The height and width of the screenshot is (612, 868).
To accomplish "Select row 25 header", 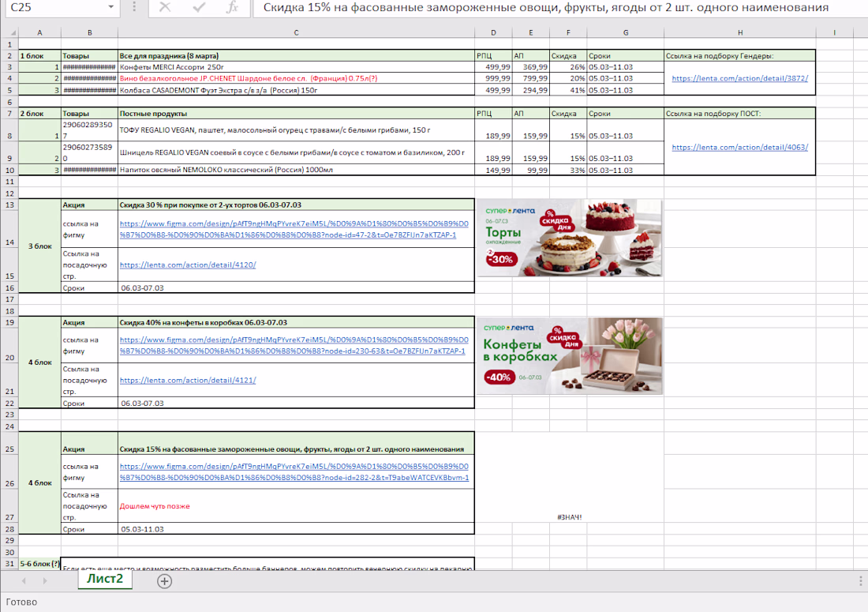I will tap(9, 443).
